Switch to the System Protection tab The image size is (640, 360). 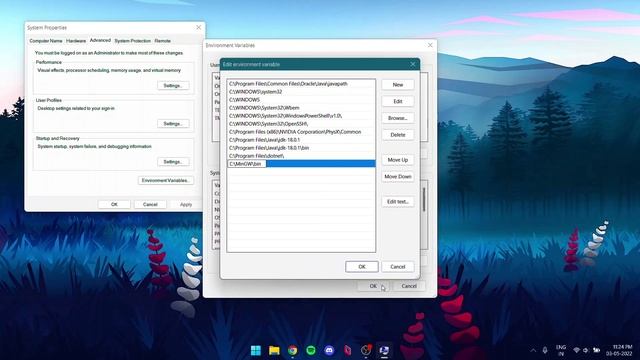pyautogui.click(x=133, y=41)
